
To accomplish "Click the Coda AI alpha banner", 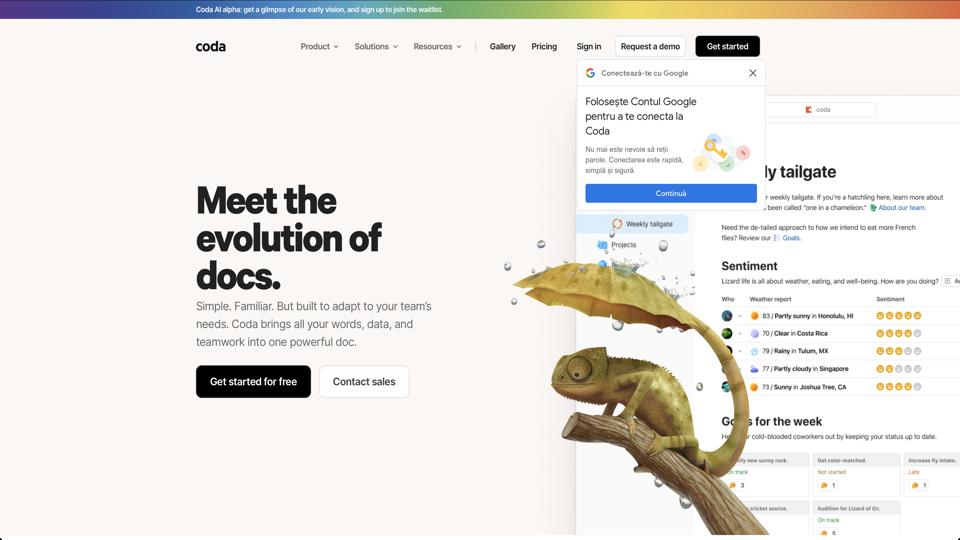I will pos(319,9).
